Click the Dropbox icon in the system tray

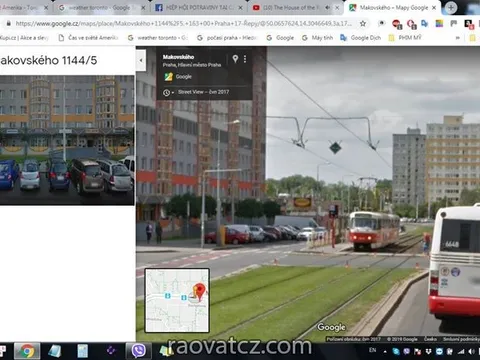pos(429,351)
